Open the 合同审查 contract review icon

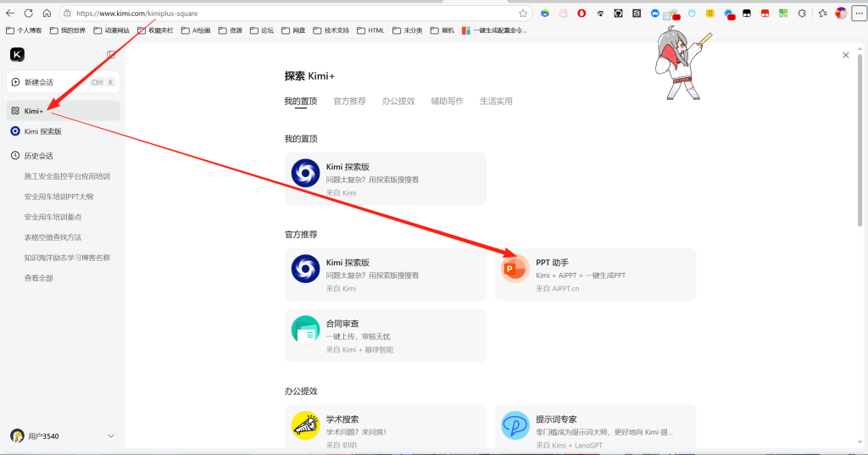click(x=305, y=330)
